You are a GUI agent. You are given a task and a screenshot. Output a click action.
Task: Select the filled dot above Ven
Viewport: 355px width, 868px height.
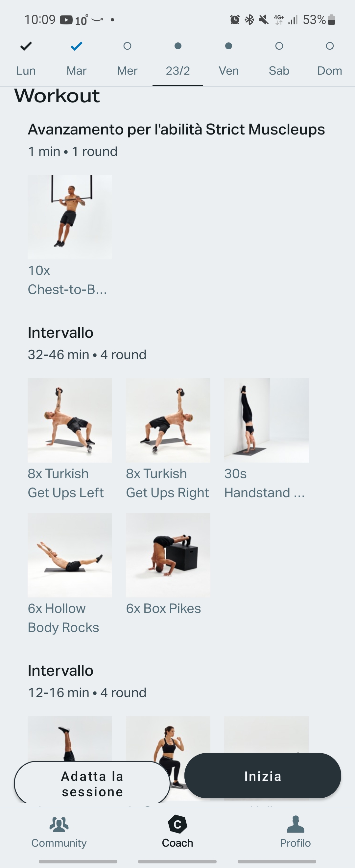pos(229,46)
